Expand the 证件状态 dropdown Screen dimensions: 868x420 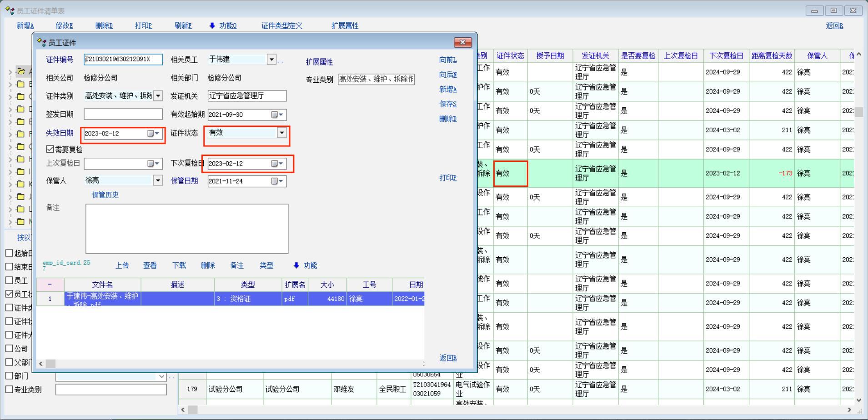point(282,133)
